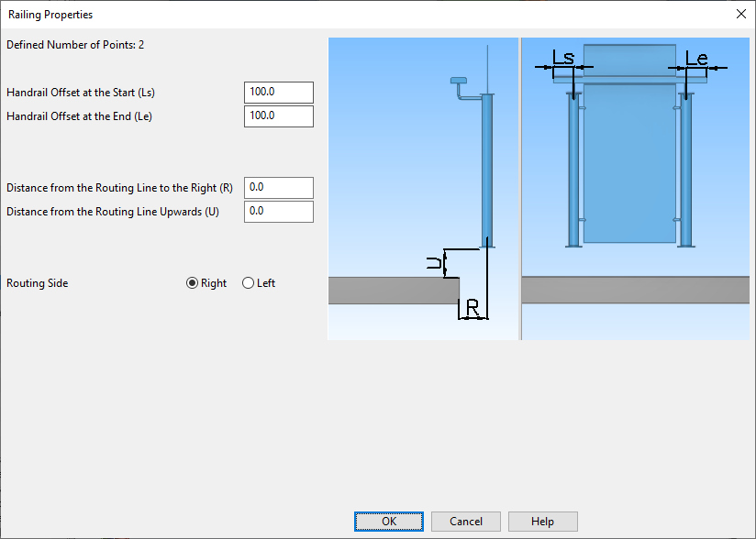The width and height of the screenshot is (756, 539).
Task: Open Help for Railing Properties
Action: (542, 522)
